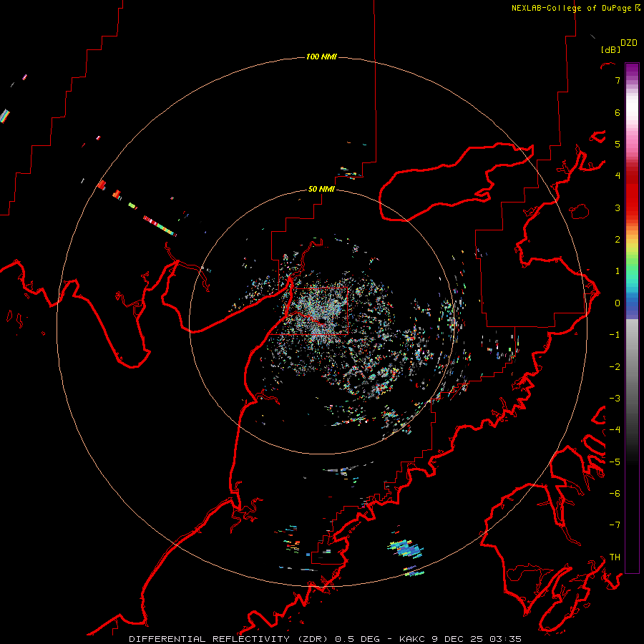Click the TH label on the color scale

615,557
